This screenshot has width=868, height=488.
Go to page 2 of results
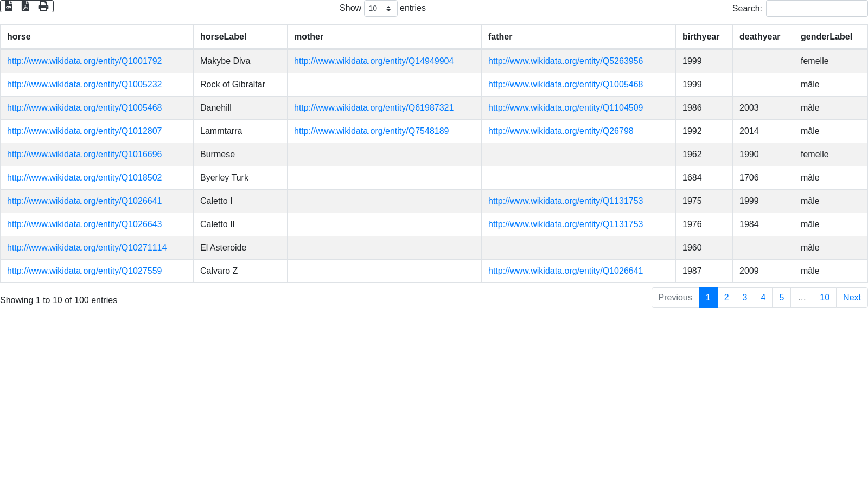726,298
